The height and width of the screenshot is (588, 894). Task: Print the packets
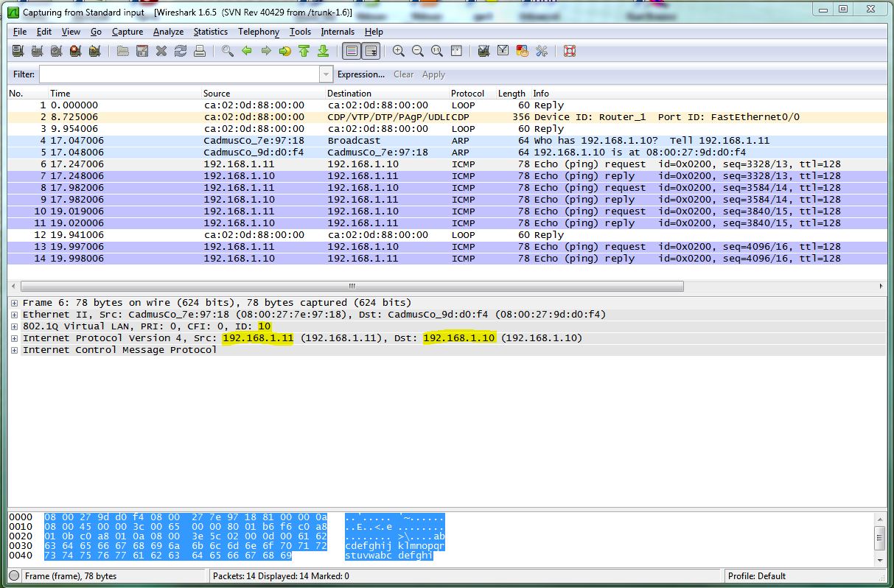click(x=200, y=51)
